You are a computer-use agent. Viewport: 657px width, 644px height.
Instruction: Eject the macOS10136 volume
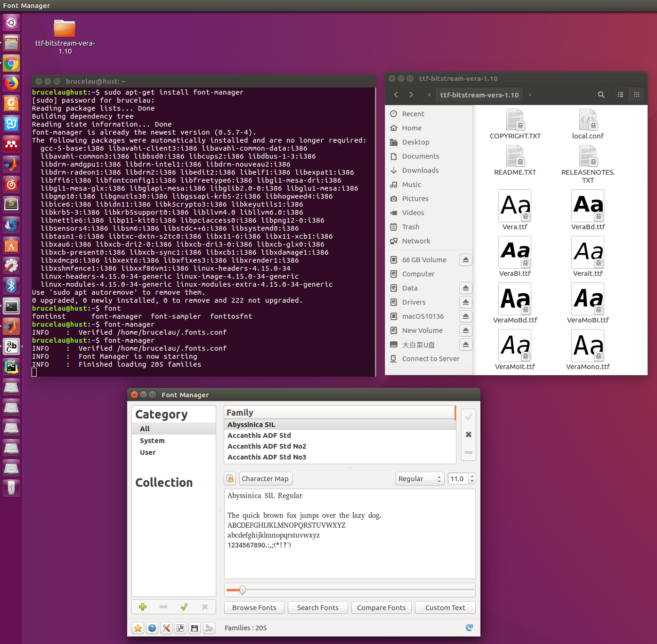tap(465, 316)
